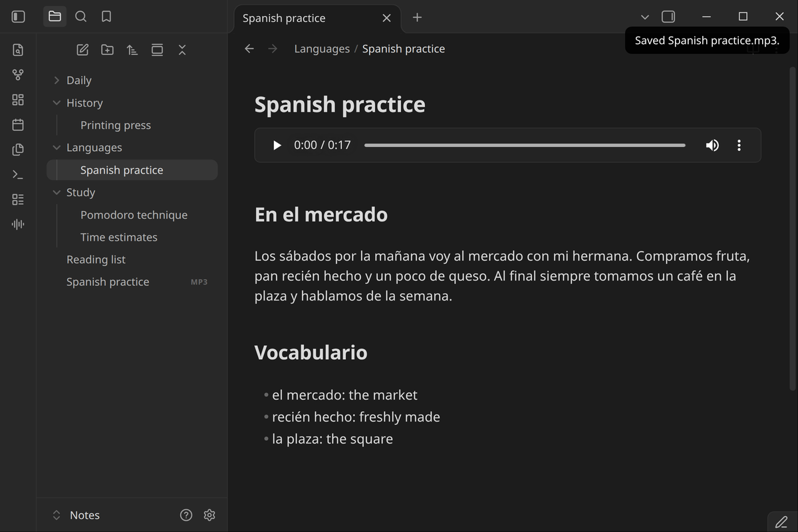
Task: Create a new folder
Action: [107, 50]
